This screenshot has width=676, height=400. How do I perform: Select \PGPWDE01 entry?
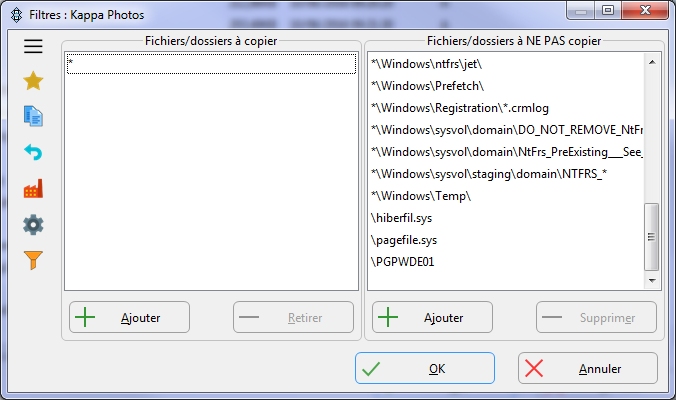point(506,262)
